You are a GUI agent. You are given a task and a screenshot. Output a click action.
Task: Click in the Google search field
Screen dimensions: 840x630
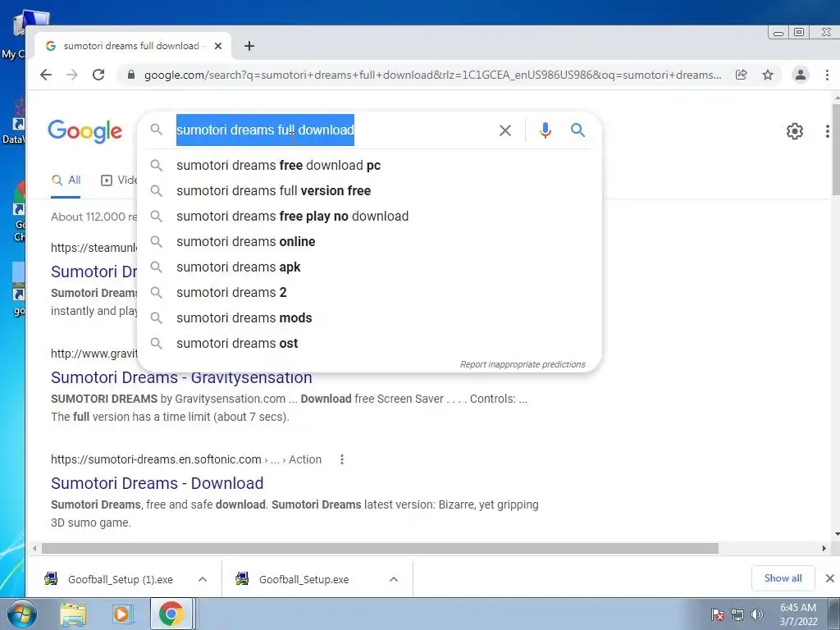click(332, 130)
